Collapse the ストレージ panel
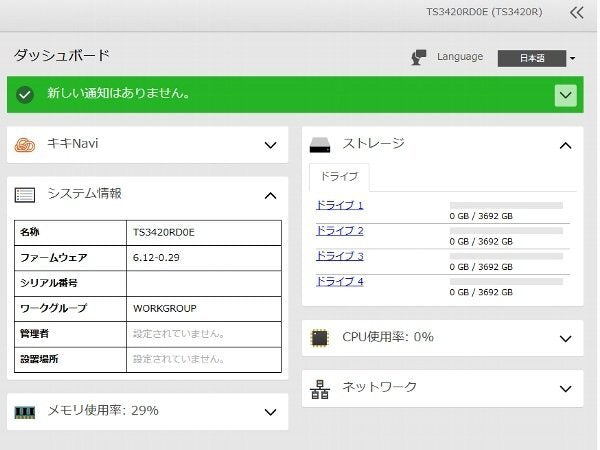This screenshot has height=450, width=600. coord(566,145)
